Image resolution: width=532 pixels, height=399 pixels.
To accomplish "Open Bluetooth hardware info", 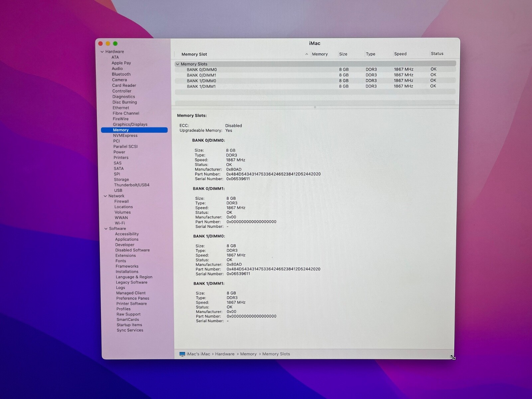I will (x=121, y=74).
